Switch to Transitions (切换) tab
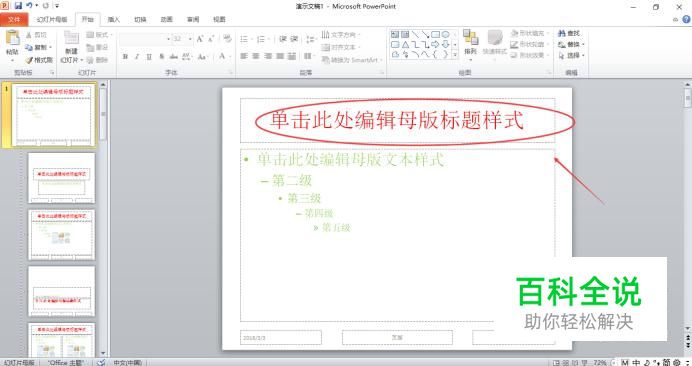The image size is (692, 366). pos(140,19)
